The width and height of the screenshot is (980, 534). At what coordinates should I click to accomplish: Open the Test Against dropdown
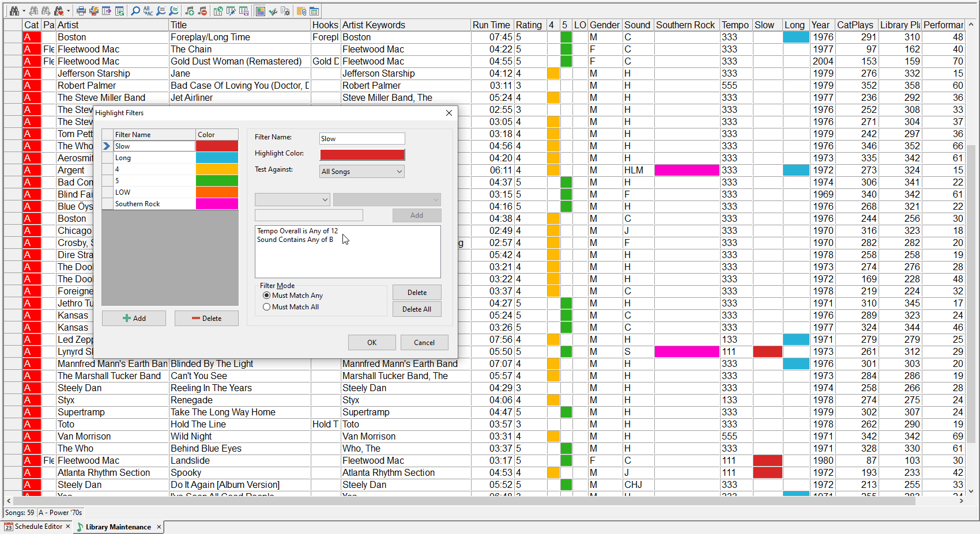(362, 172)
